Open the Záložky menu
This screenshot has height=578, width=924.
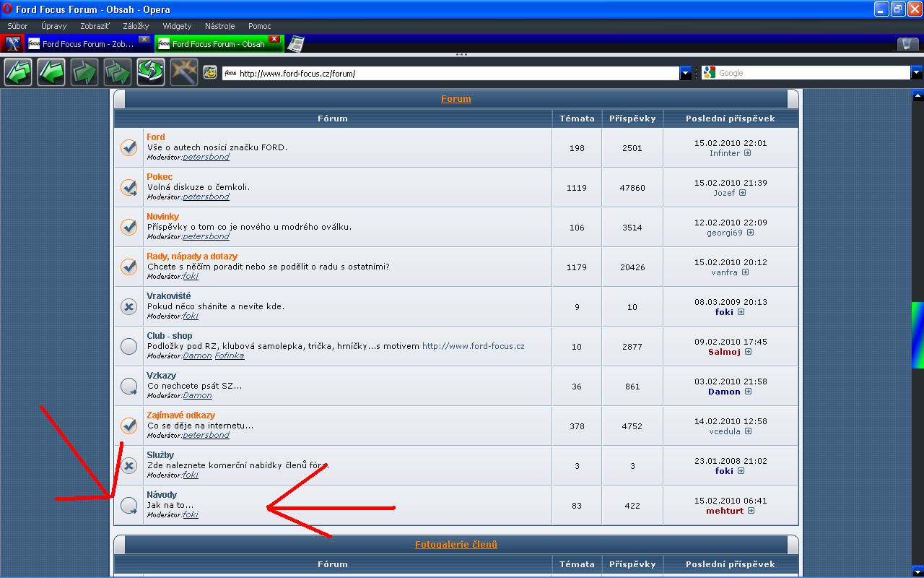136,26
